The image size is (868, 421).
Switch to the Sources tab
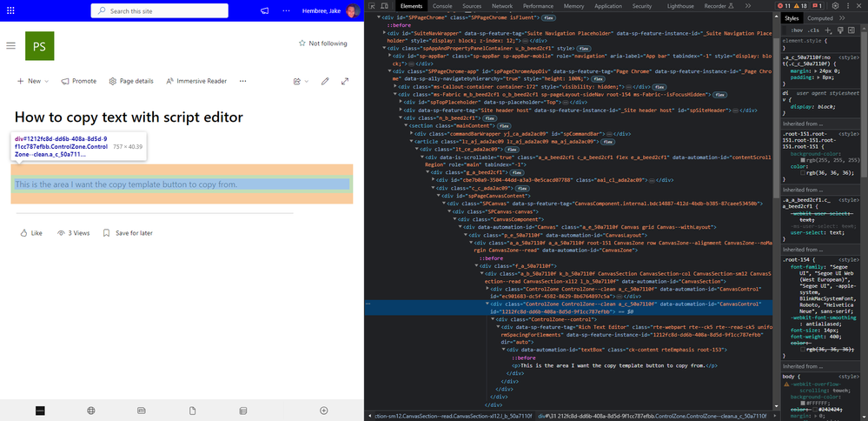point(472,6)
